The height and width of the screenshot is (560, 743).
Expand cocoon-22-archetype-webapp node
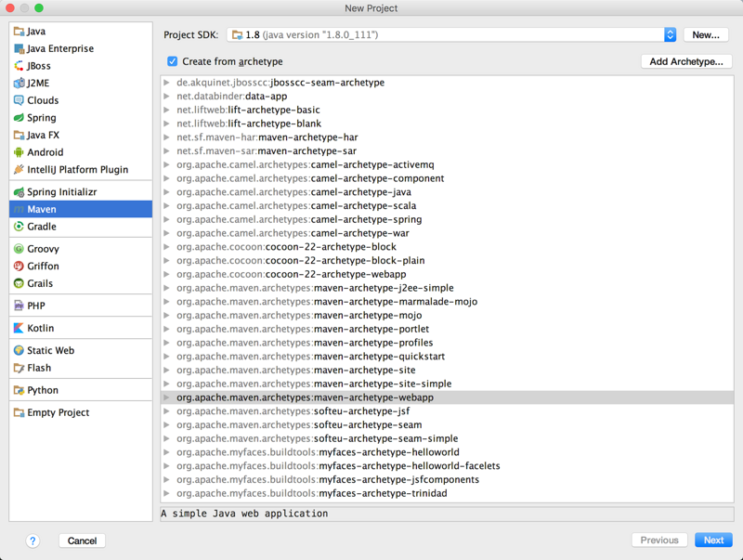167,274
